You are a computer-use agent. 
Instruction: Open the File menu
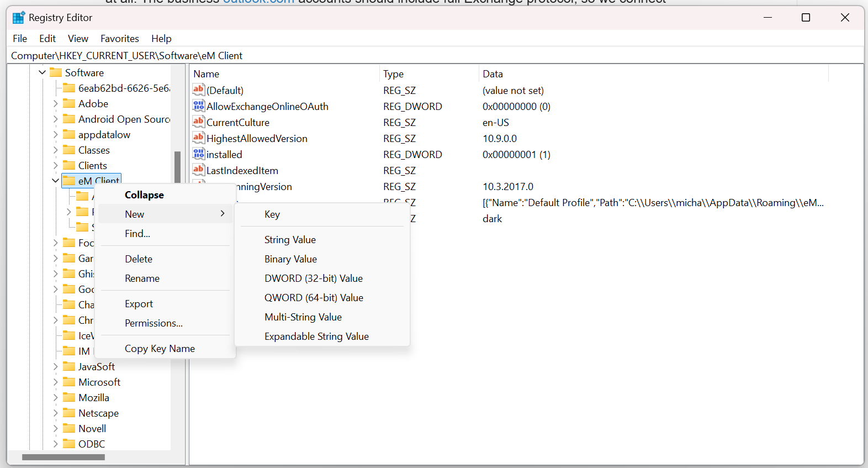[x=20, y=38]
